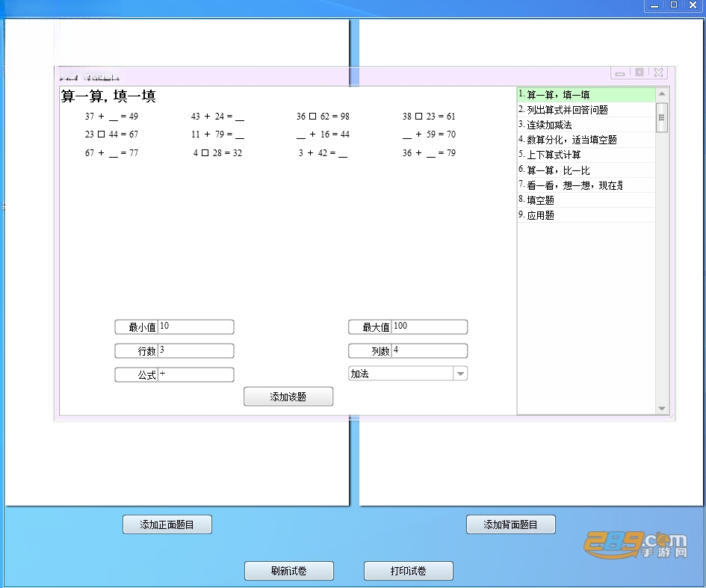The image size is (706, 588).
Task: Minimize the main application window
Action: (x=654, y=5)
